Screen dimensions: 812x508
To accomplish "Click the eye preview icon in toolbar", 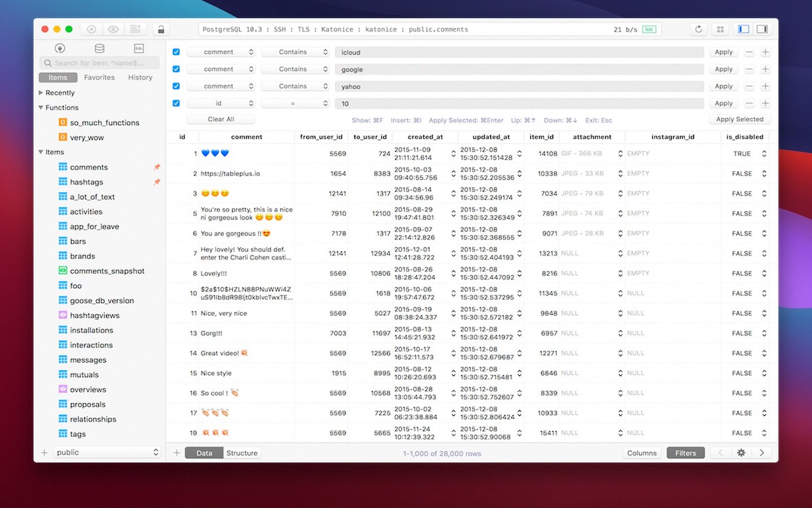I will pyautogui.click(x=113, y=29).
